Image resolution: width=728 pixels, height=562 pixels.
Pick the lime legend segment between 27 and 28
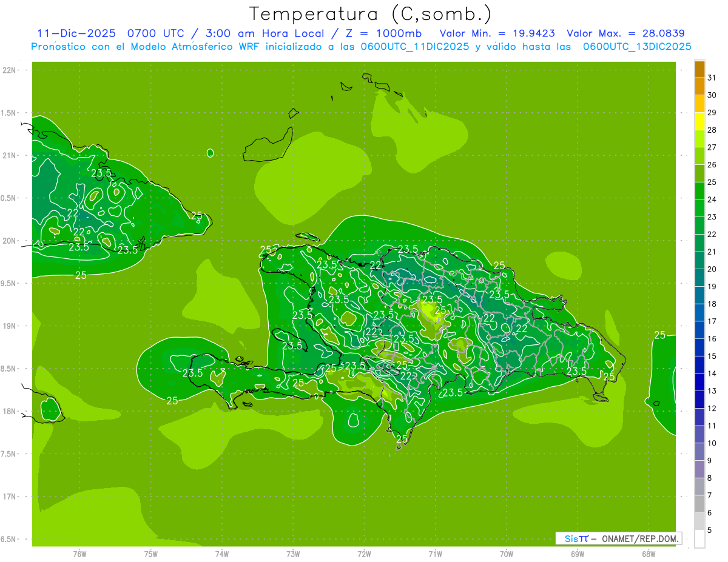699,139
